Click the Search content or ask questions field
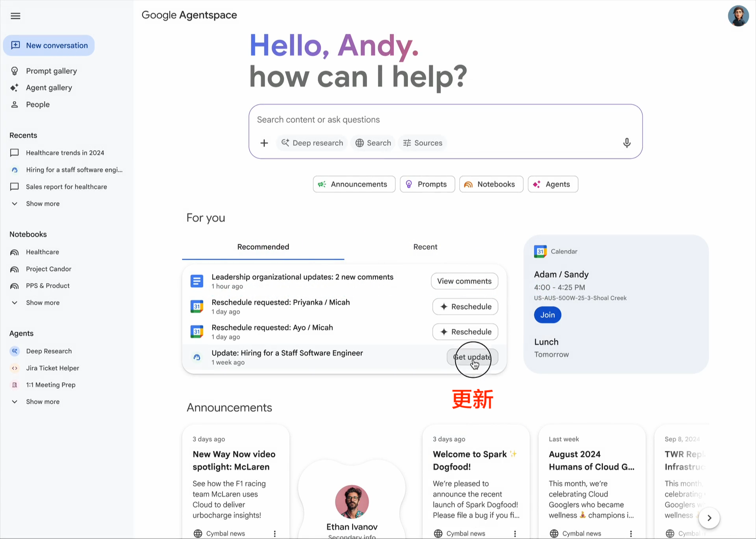 (x=433, y=120)
